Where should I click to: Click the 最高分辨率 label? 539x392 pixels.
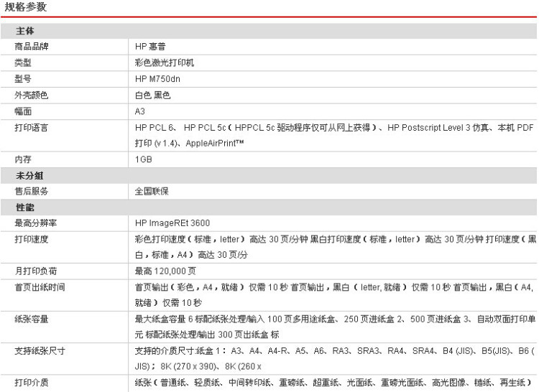point(36,223)
